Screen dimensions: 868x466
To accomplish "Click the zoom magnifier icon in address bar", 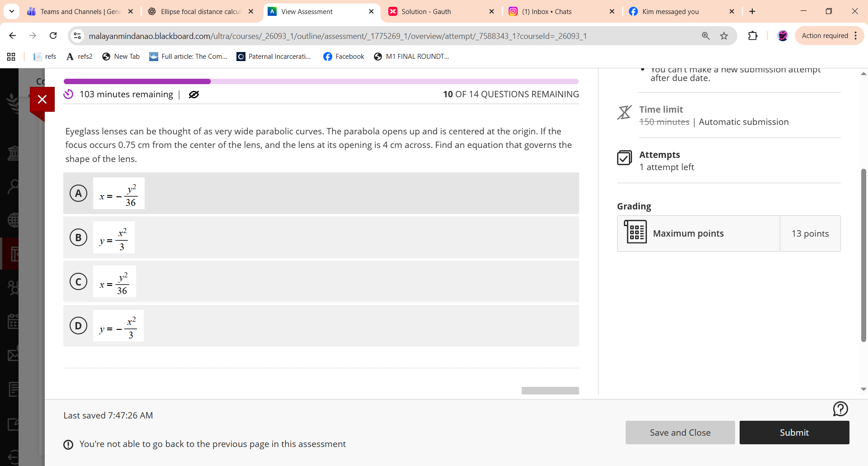I will coord(705,36).
